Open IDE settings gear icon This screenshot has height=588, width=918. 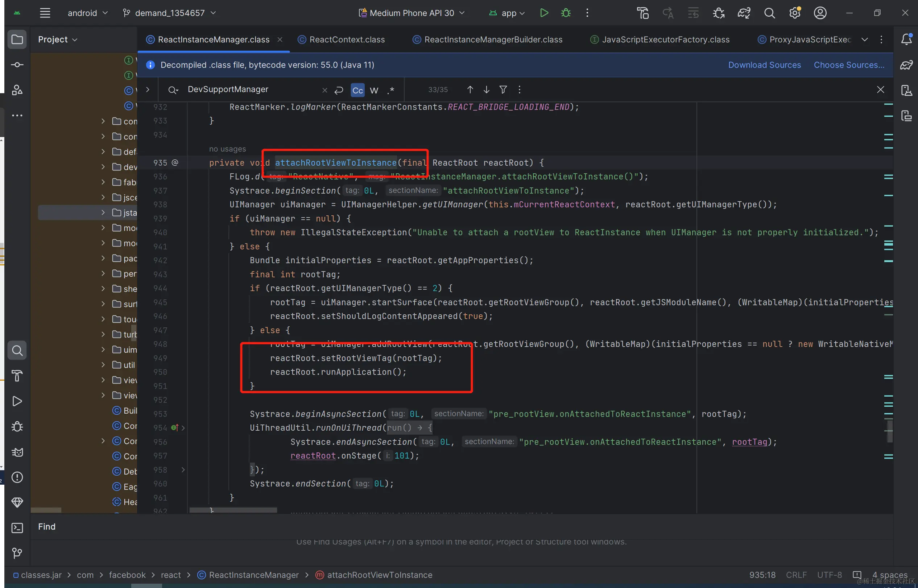795,13
